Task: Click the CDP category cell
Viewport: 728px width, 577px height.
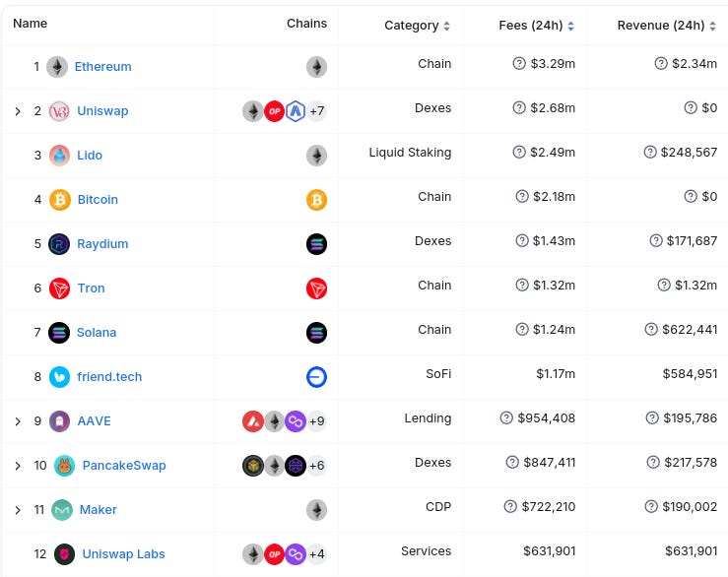Action: pos(438,507)
